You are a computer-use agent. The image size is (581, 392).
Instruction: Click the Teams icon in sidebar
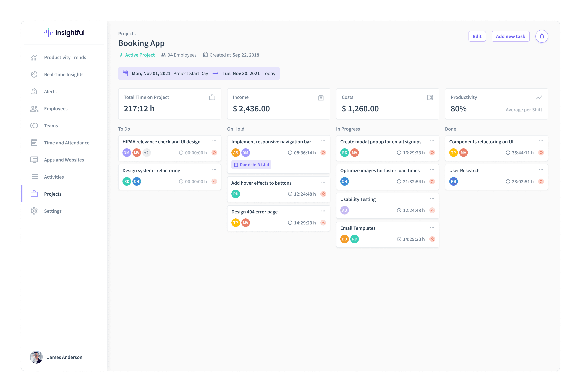34,126
